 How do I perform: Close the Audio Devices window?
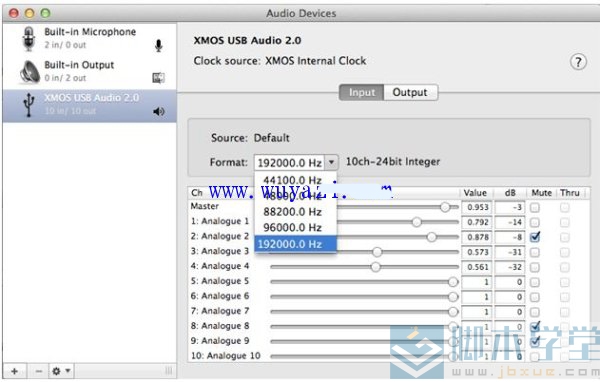[14, 13]
